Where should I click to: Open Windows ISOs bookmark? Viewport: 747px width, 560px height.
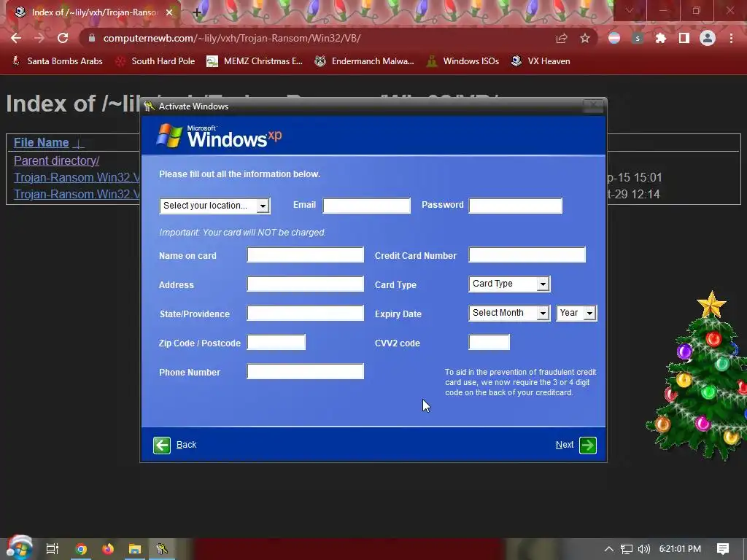point(463,61)
